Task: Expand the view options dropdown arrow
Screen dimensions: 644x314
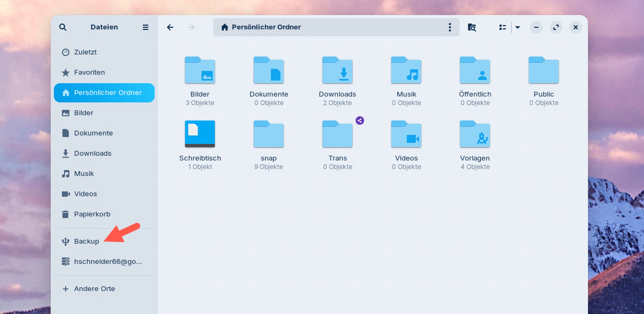Action: [518, 27]
